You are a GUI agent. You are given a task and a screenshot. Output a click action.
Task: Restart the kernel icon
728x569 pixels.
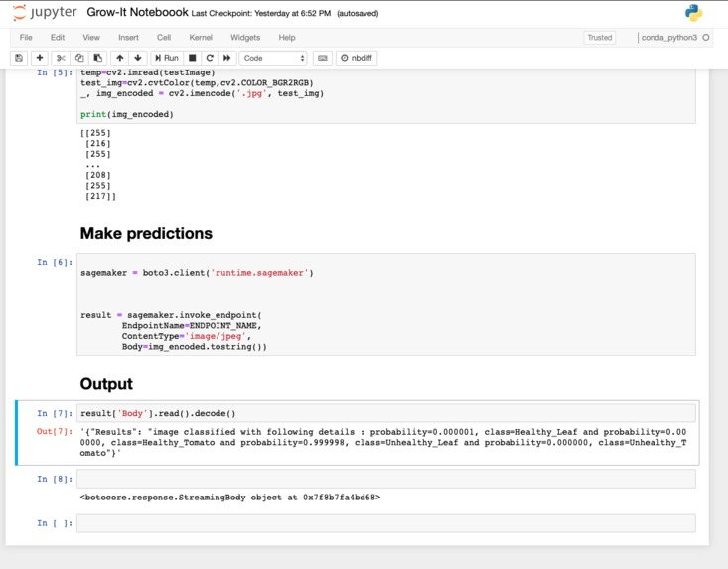[x=210, y=58]
